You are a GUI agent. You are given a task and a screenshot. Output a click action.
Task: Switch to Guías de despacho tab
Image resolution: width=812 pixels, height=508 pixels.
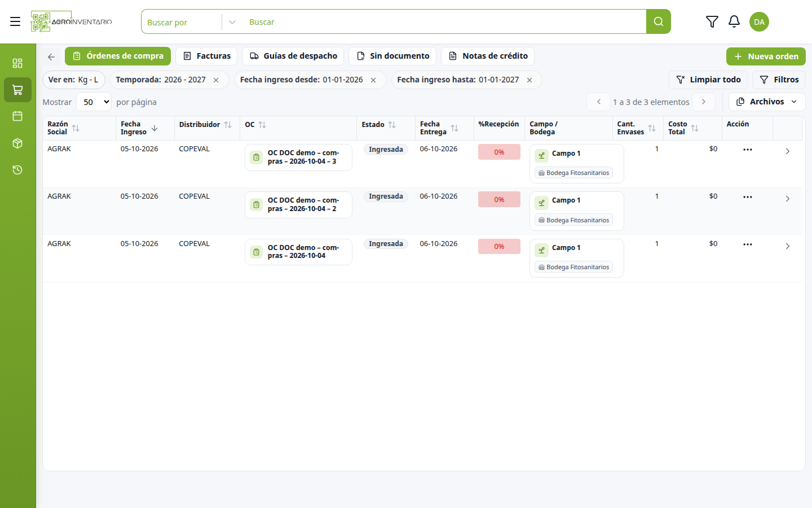pyautogui.click(x=293, y=56)
